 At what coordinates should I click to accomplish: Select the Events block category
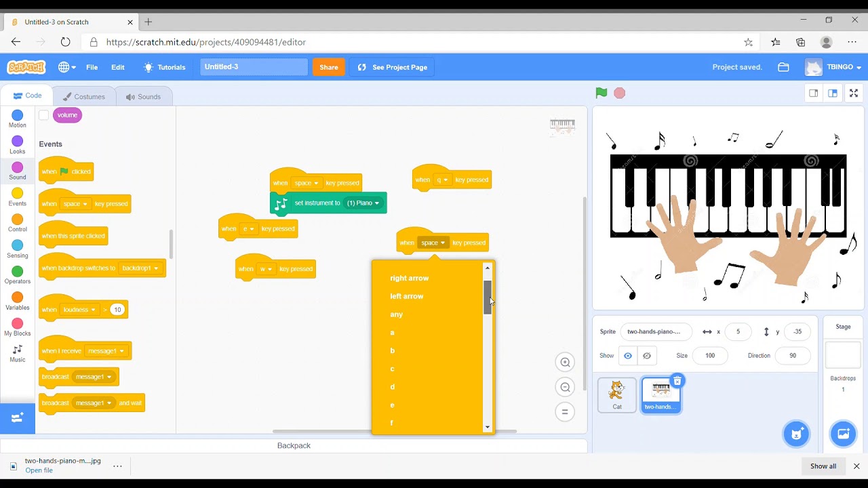18,197
